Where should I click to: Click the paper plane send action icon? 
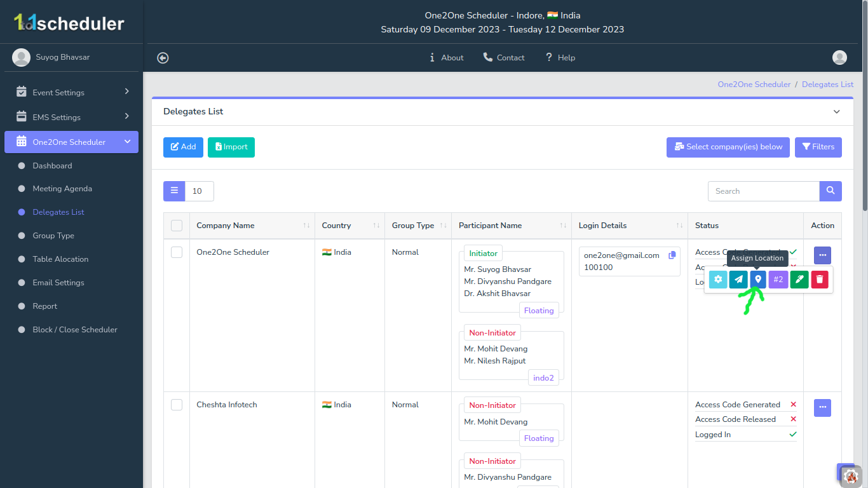point(738,280)
